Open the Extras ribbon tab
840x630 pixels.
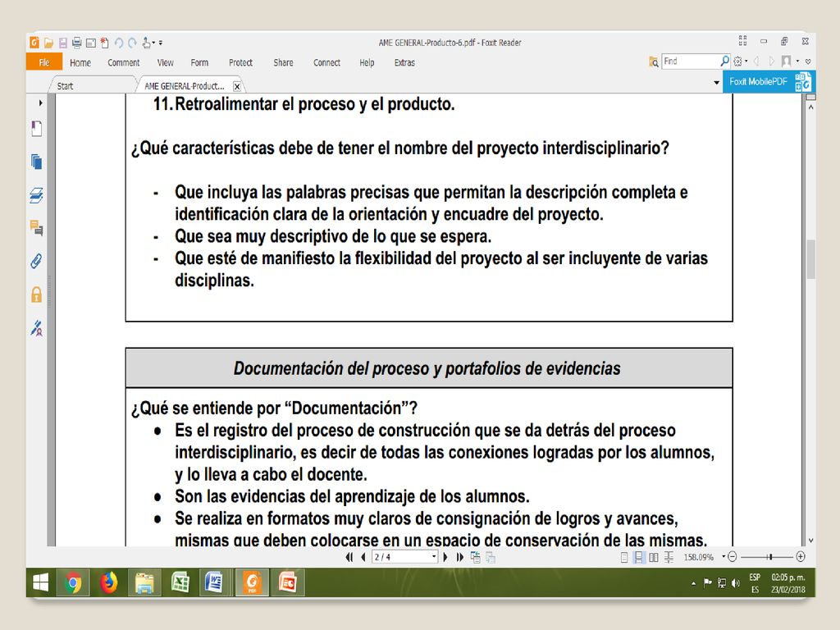pos(404,62)
